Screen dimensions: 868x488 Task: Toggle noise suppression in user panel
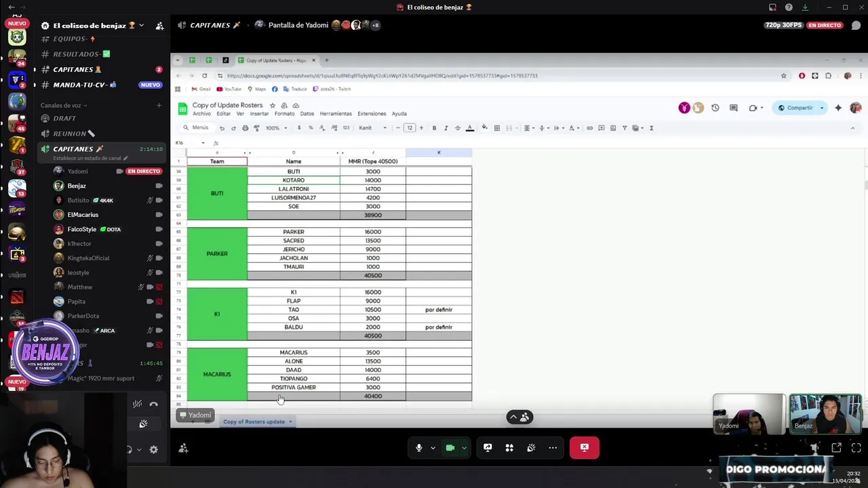click(x=137, y=404)
